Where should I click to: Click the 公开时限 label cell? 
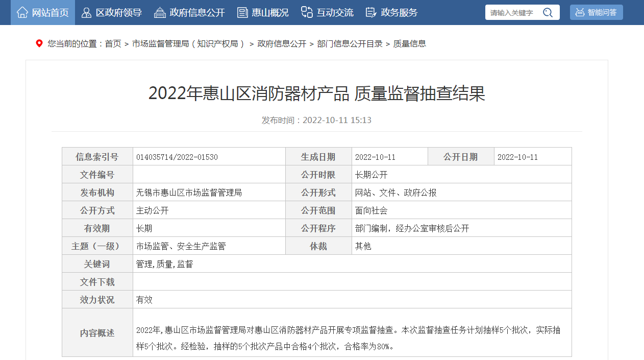click(x=318, y=175)
